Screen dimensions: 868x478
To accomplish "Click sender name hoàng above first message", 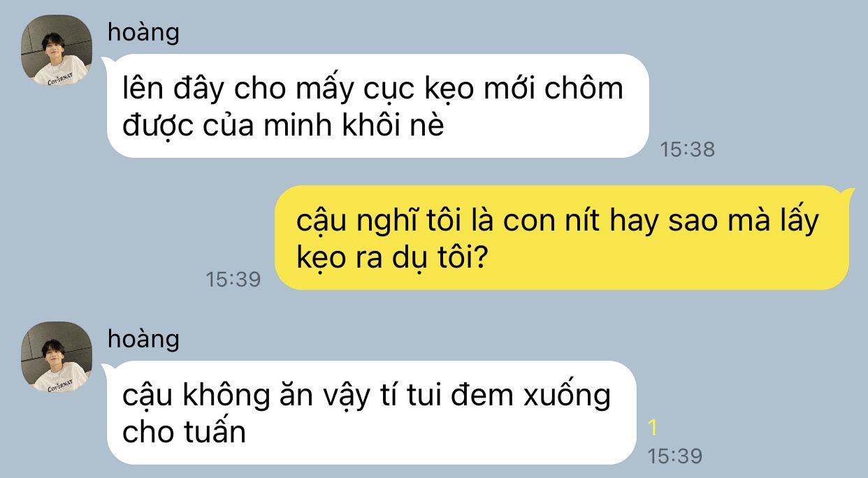I will click(x=143, y=31).
